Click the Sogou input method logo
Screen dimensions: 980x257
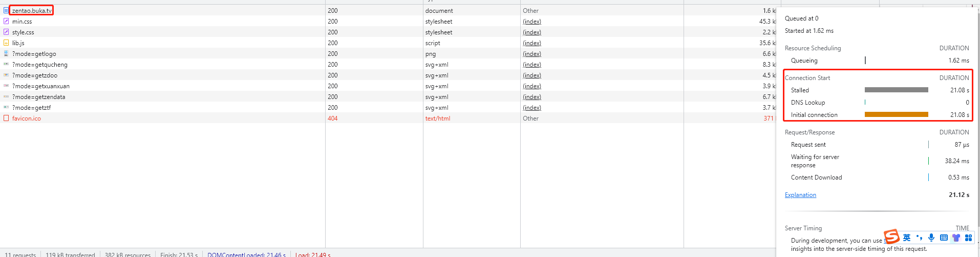891,236
